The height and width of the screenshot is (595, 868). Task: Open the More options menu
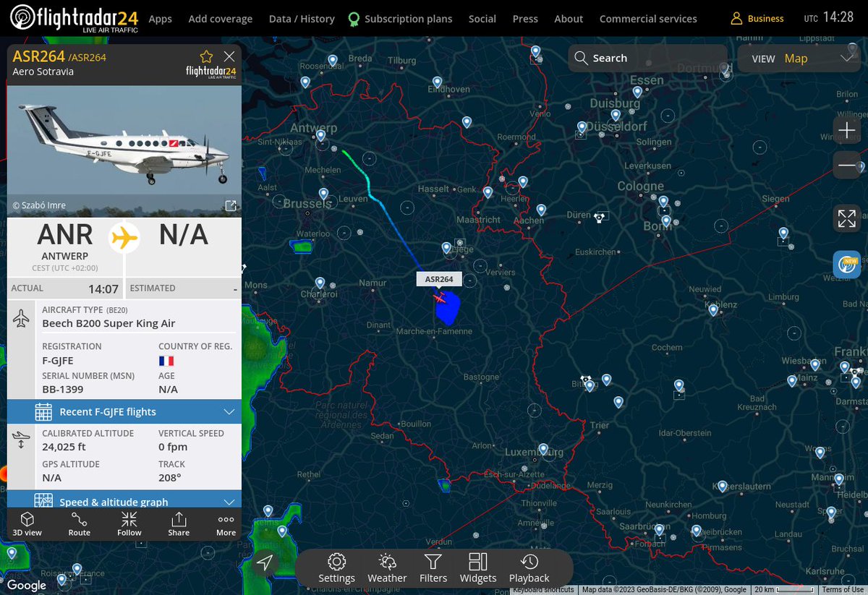pyautogui.click(x=226, y=524)
